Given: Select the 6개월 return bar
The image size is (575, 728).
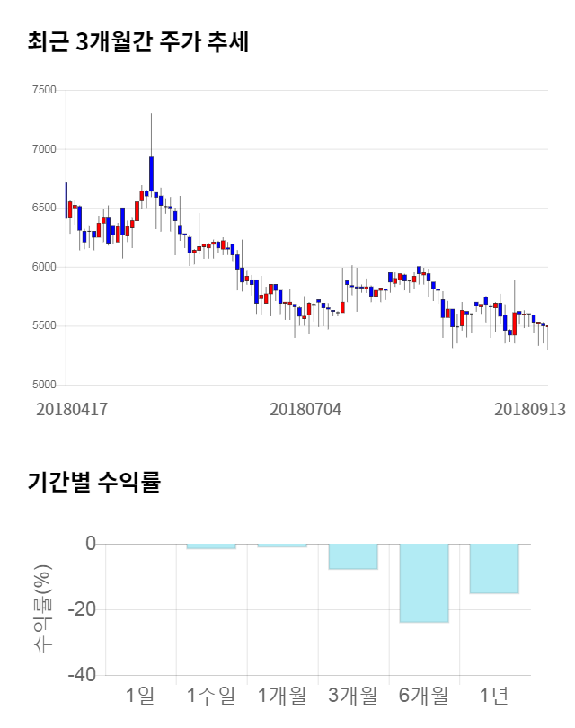Looking at the screenshot, I should [424, 582].
